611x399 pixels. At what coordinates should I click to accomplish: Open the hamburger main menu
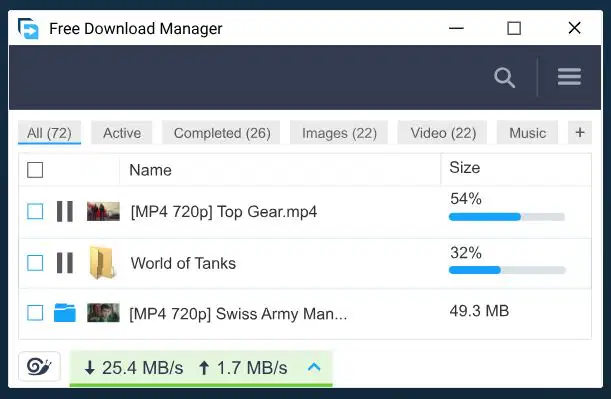coord(569,76)
